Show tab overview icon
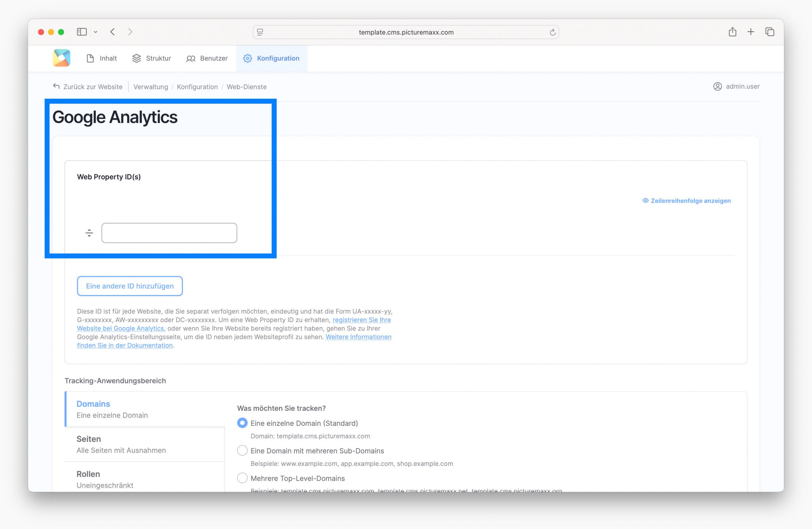 pos(770,32)
